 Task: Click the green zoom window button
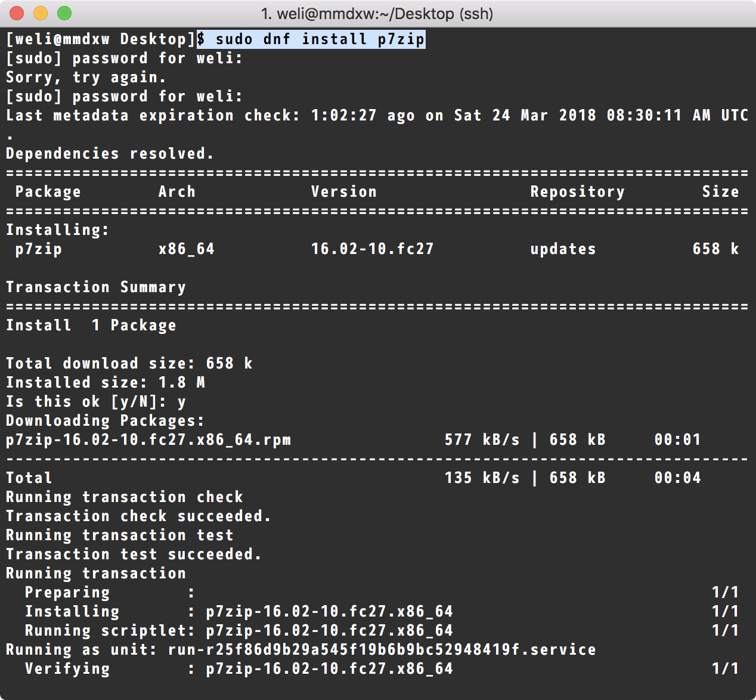click(64, 13)
